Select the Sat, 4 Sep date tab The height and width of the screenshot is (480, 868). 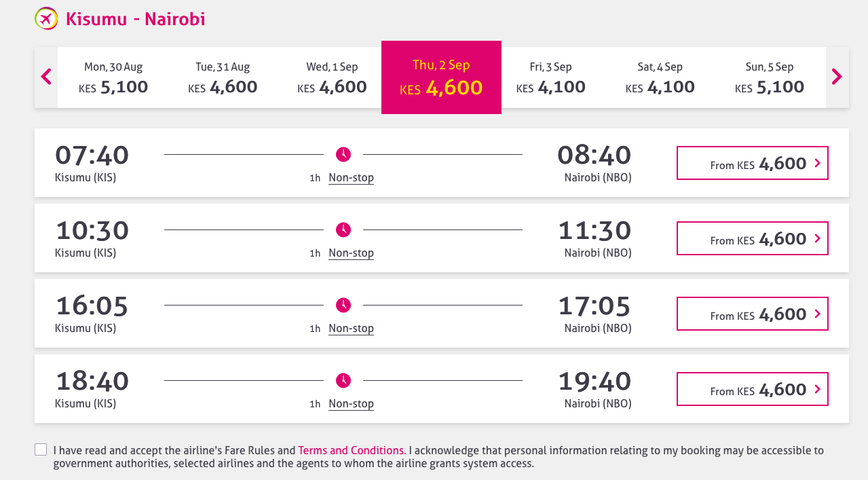pyautogui.click(x=660, y=77)
